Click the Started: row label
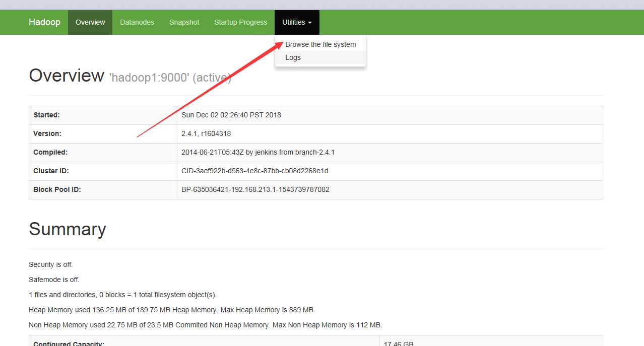The height and width of the screenshot is (346, 644). [x=46, y=115]
